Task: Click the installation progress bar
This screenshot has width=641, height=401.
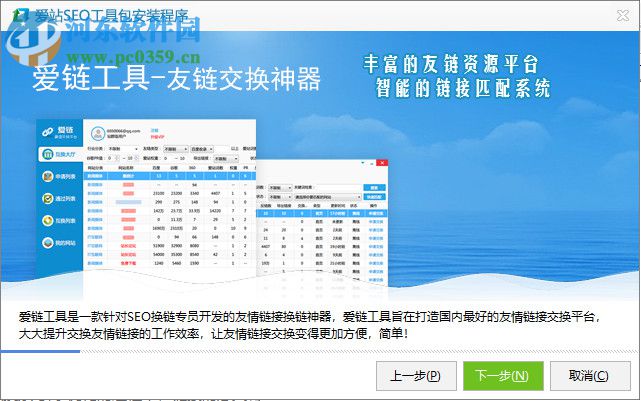Action: tap(320, 351)
